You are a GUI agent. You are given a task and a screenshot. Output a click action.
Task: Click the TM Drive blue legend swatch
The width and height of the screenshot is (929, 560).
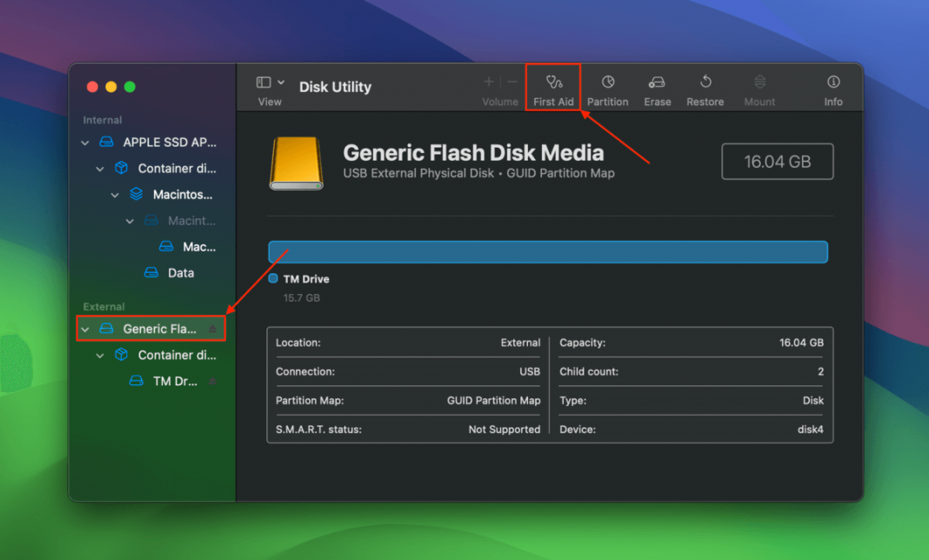click(273, 278)
